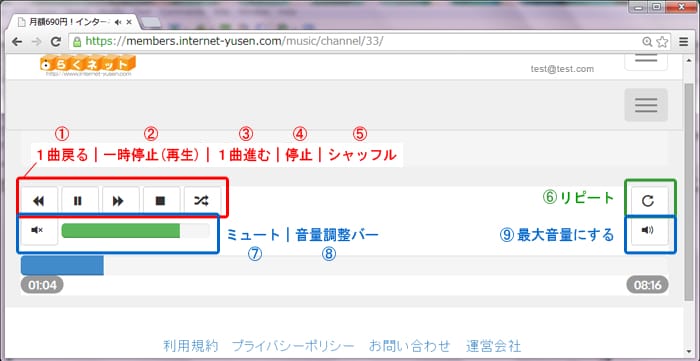Open the 利用規約 link
The width and height of the screenshot is (700, 361).
point(190,346)
